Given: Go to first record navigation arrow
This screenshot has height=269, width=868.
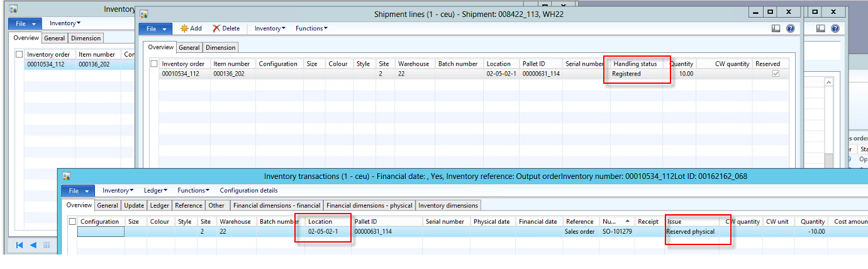Looking at the screenshot, I should tap(19, 245).
